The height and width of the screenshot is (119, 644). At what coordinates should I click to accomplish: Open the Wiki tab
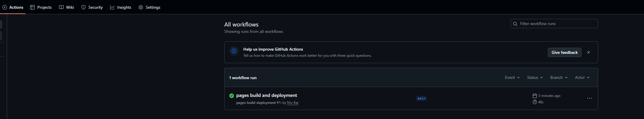[67, 7]
